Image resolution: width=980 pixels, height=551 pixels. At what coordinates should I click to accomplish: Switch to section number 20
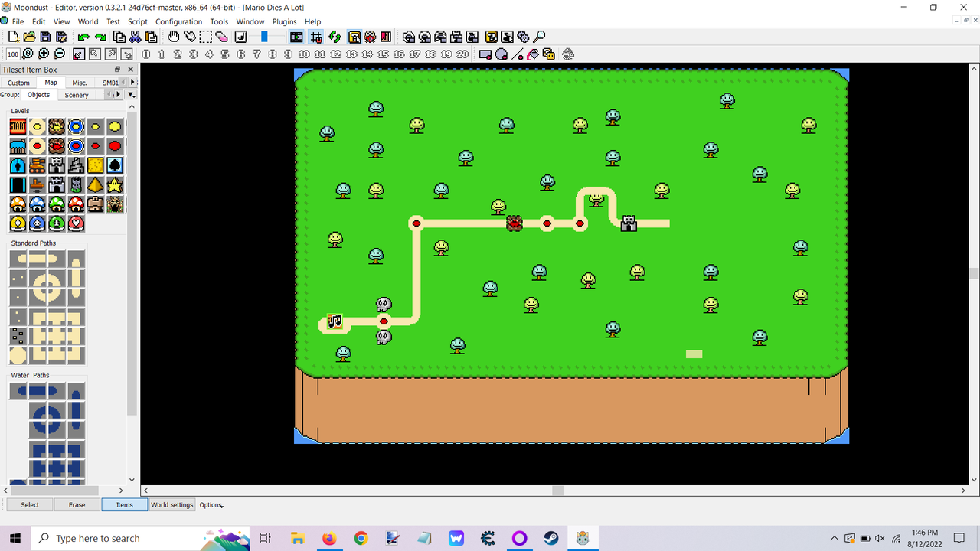click(462, 54)
